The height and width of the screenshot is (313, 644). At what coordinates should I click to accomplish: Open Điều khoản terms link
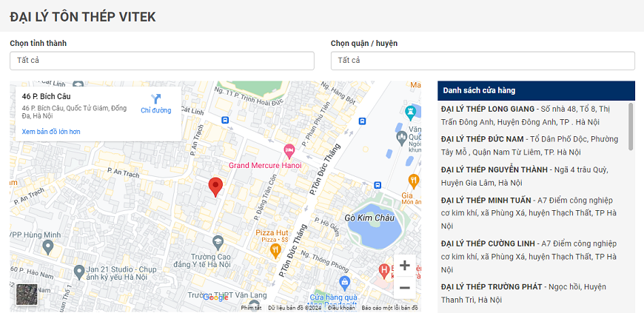pyautogui.click(x=341, y=308)
